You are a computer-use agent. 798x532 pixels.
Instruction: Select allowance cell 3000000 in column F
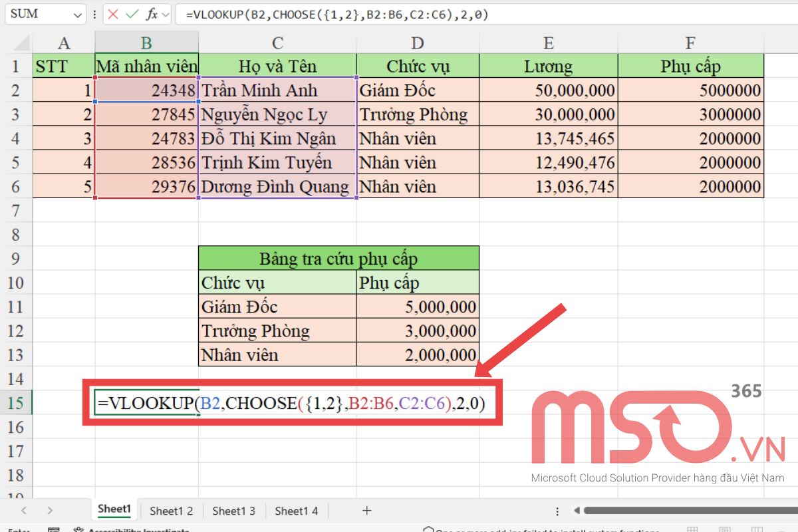point(691,114)
